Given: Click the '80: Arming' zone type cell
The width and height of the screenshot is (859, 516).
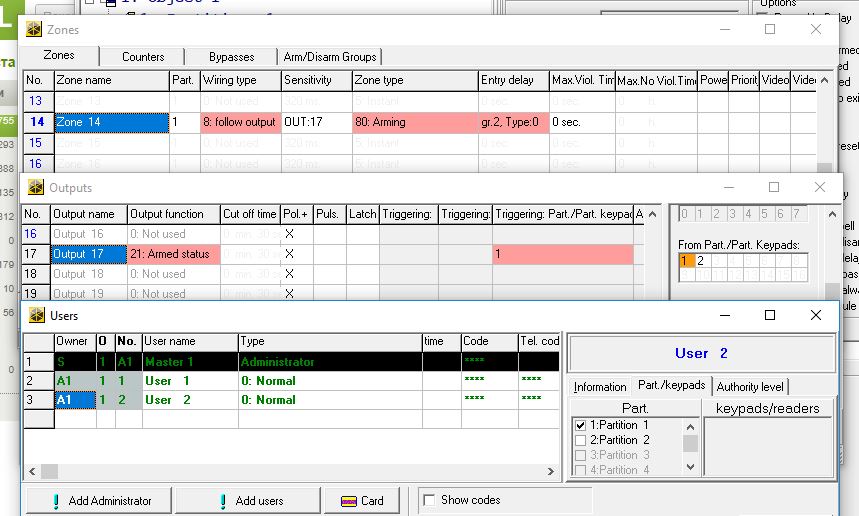Looking at the screenshot, I should click(x=415, y=122).
